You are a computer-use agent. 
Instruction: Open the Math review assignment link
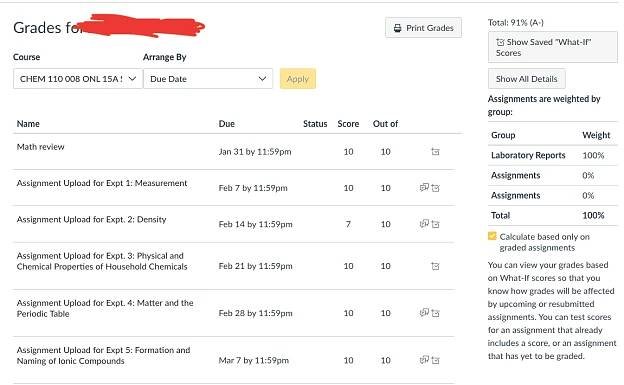pyautogui.click(x=41, y=147)
